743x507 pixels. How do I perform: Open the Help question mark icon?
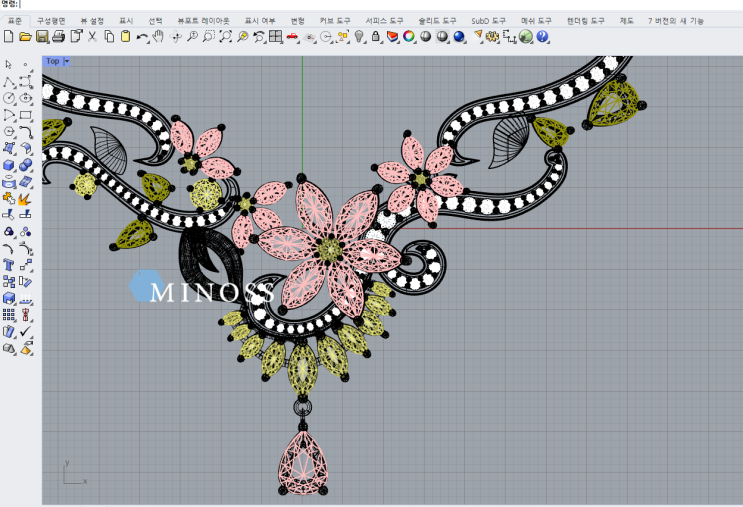coord(542,37)
